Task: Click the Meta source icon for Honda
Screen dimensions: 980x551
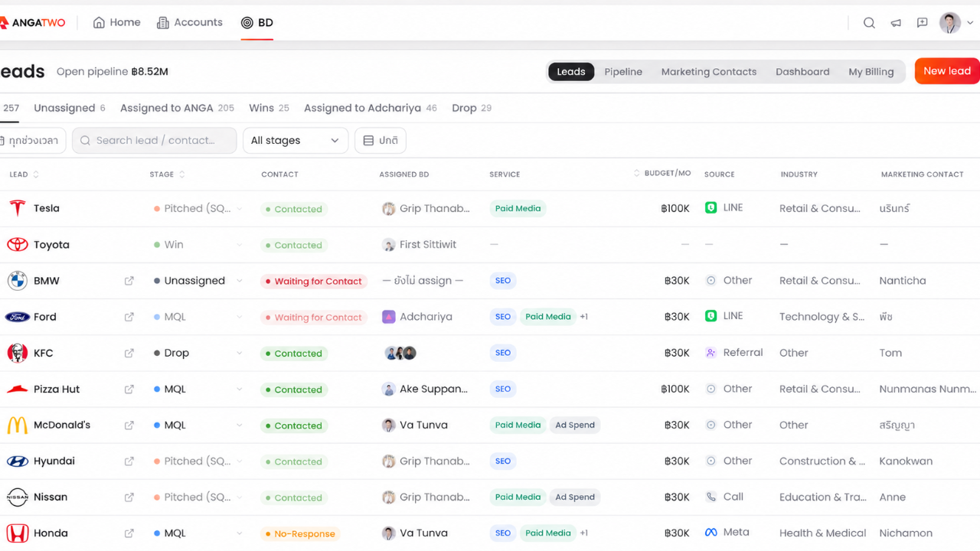Action: 711,533
